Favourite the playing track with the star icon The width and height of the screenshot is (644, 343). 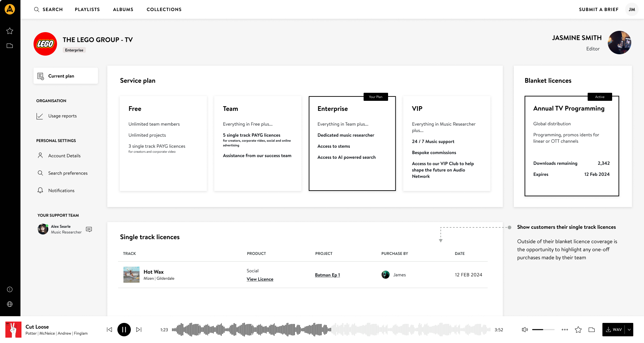click(578, 330)
